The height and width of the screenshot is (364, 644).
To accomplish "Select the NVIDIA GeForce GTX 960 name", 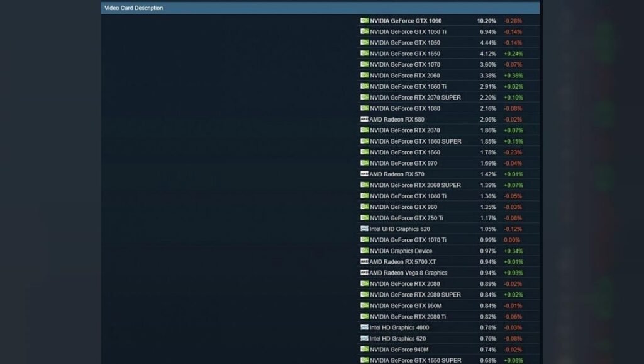I will click(x=403, y=207).
